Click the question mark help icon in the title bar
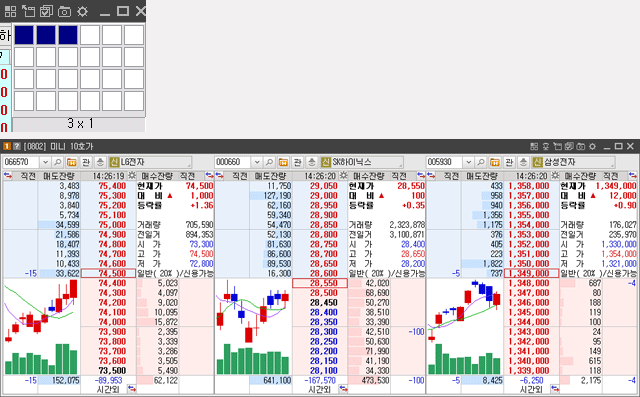Image resolution: width=640 pixels, height=397 pixels. 16,146
